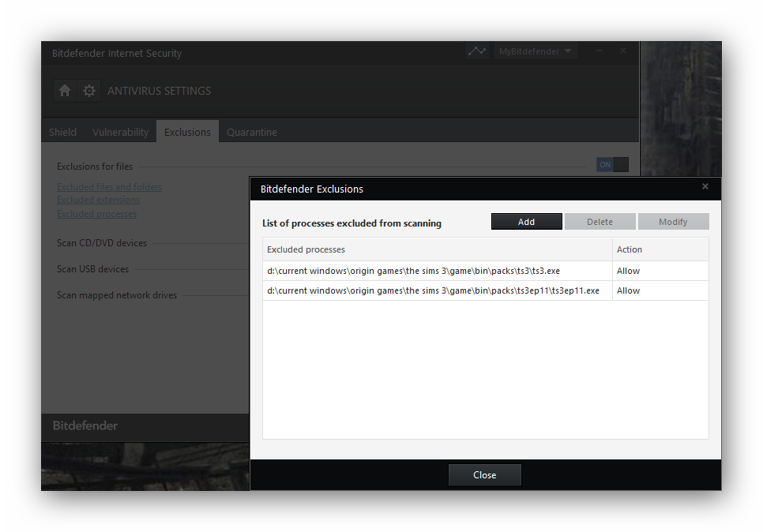Switch to the Shield tab
The image size is (763, 532).
tap(62, 132)
